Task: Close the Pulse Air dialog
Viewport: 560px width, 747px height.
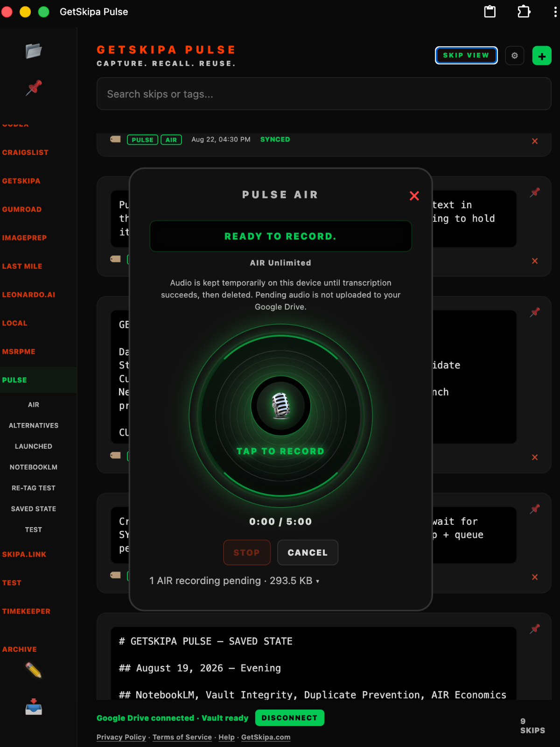Action: point(414,196)
